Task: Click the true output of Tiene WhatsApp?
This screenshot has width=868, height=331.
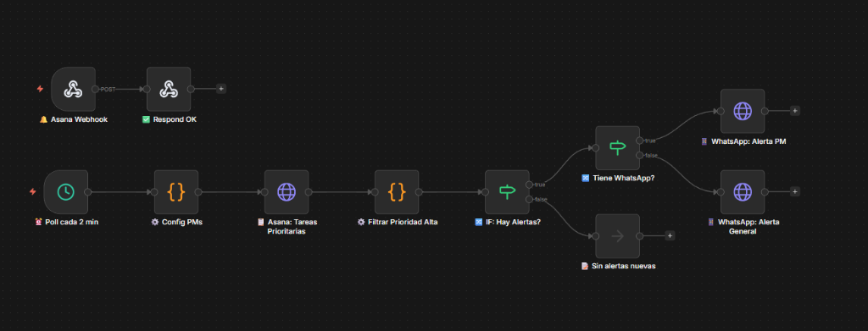Action: click(640, 141)
